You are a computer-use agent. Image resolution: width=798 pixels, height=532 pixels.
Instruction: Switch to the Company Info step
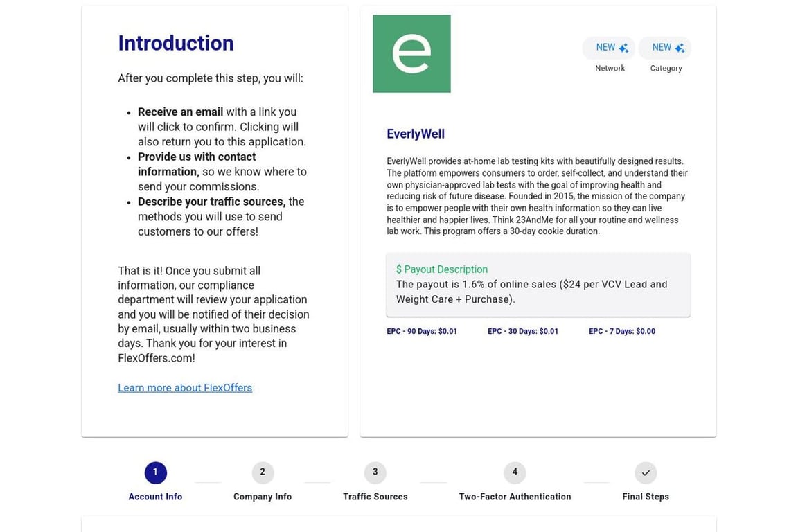tap(263, 497)
